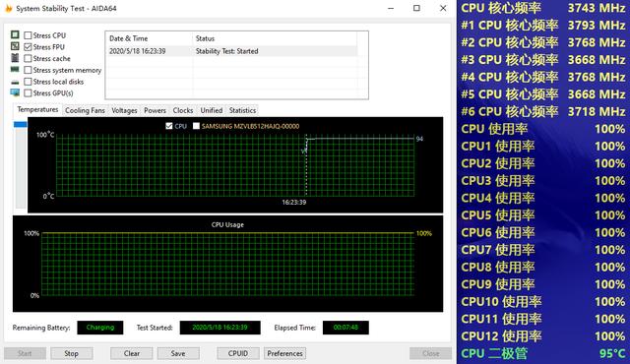Click the #6 CPU 3718 MHz frequency row
The width and height of the screenshot is (630, 364).
point(543,111)
